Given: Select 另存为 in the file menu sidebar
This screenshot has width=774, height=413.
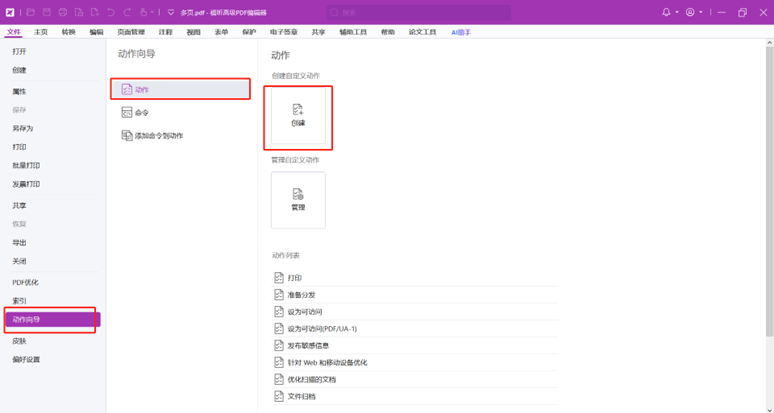Looking at the screenshot, I should tap(23, 128).
